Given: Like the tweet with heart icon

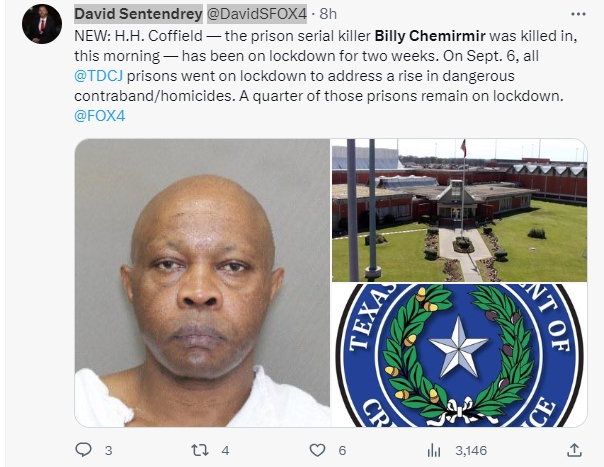Looking at the screenshot, I should 317,450.
